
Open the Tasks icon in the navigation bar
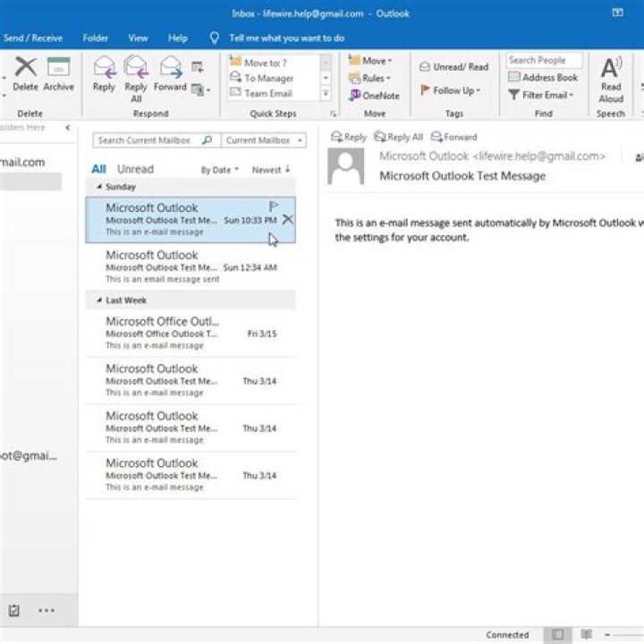coord(14,610)
